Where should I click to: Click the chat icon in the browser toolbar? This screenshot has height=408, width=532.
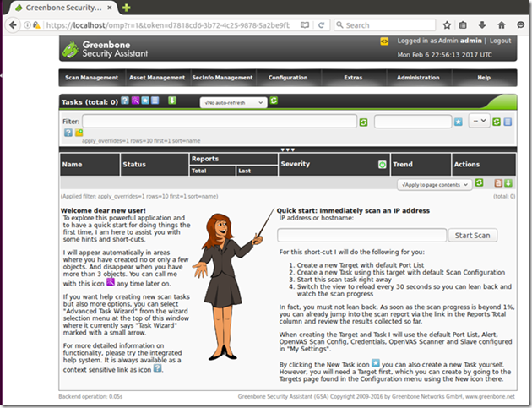click(x=520, y=25)
